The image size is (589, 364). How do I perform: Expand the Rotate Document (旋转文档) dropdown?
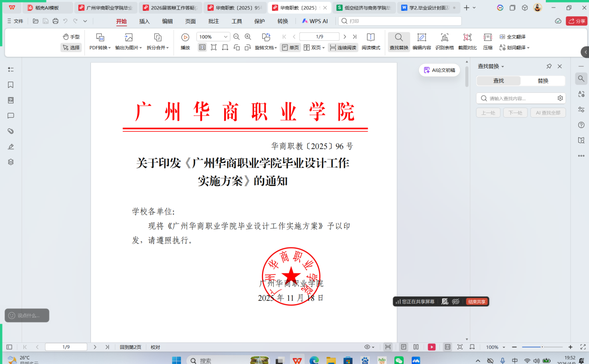point(266,47)
